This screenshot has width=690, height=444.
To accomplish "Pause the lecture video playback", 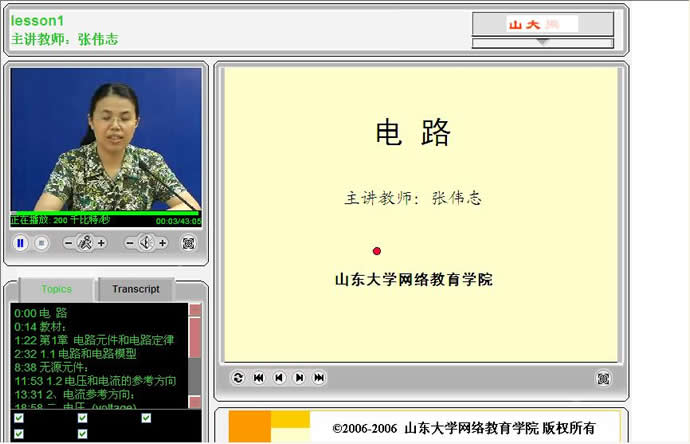I will (x=20, y=243).
